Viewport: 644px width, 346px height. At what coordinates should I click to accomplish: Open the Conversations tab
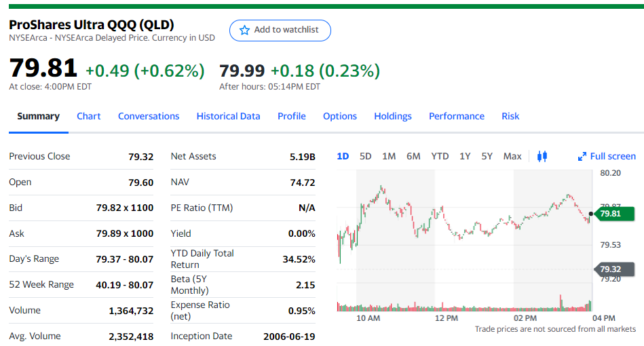149,116
